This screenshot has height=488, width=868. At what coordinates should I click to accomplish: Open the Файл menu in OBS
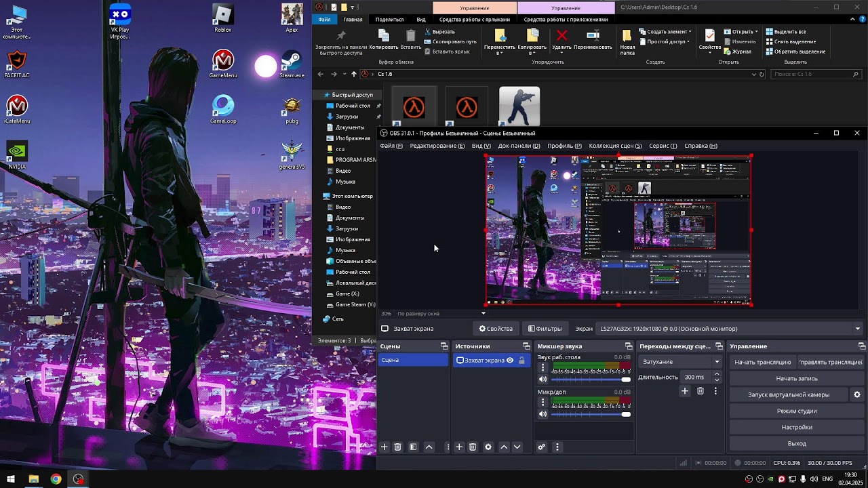coord(391,146)
